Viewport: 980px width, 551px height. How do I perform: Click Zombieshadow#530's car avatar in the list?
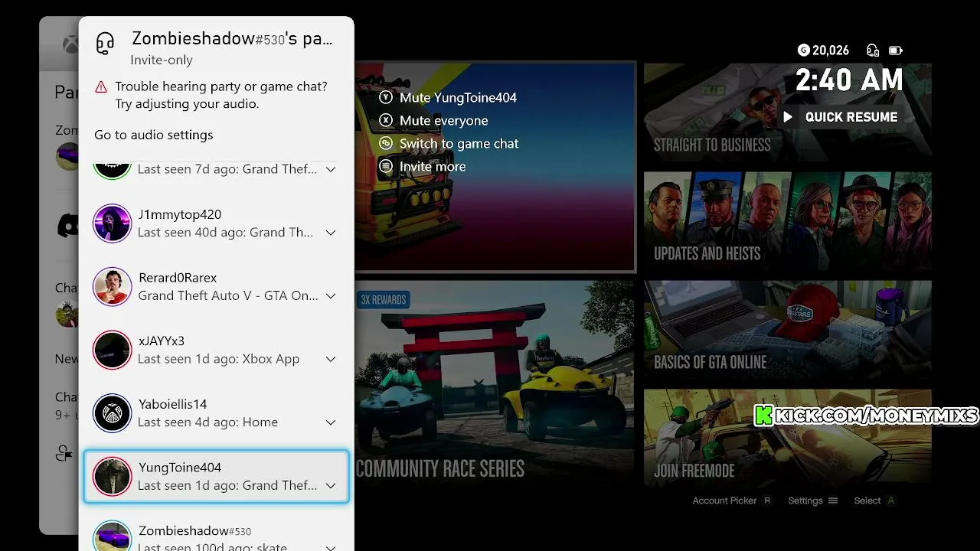pyautogui.click(x=113, y=537)
